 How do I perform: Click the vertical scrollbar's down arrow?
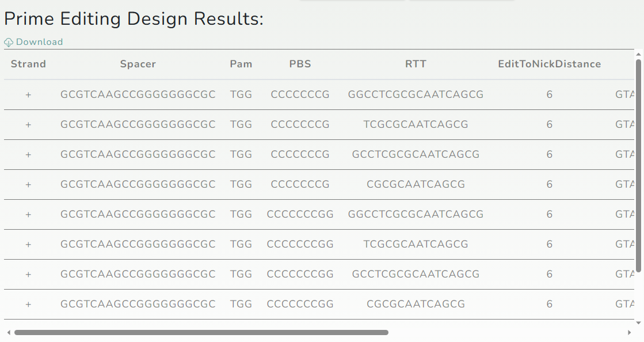(x=638, y=323)
